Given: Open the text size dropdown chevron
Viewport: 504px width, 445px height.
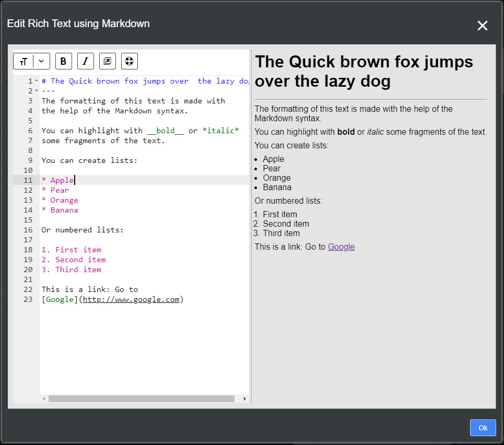Looking at the screenshot, I should tap(40, 61).
